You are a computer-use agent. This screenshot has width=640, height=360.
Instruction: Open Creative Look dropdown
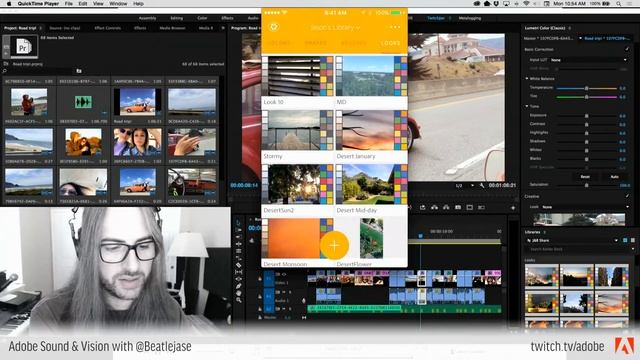click(x=585, y=207)
